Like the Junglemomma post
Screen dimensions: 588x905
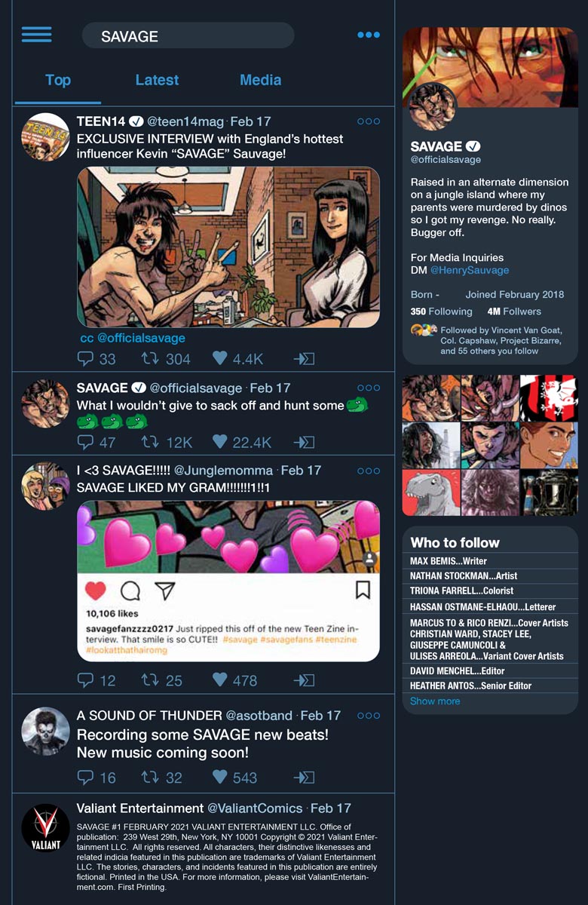pyautogui.click(x=219, y=680)
